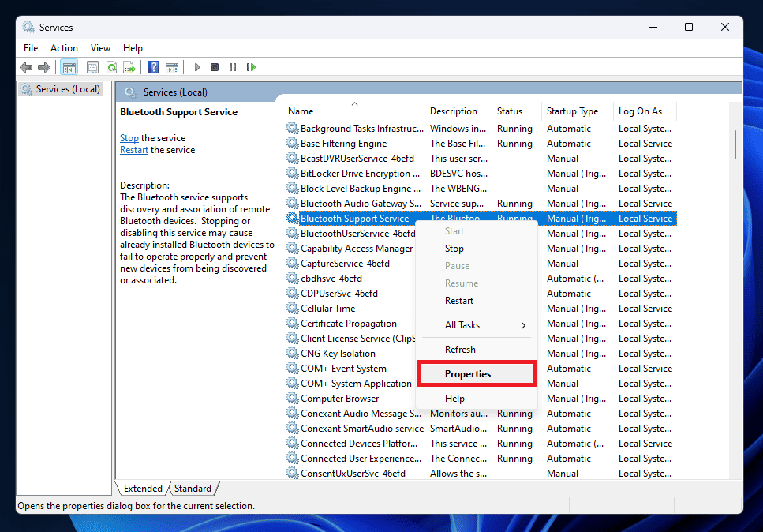Select the Conexant Audio Message service row
The image size is (763, 532).
tap(481, 414)
